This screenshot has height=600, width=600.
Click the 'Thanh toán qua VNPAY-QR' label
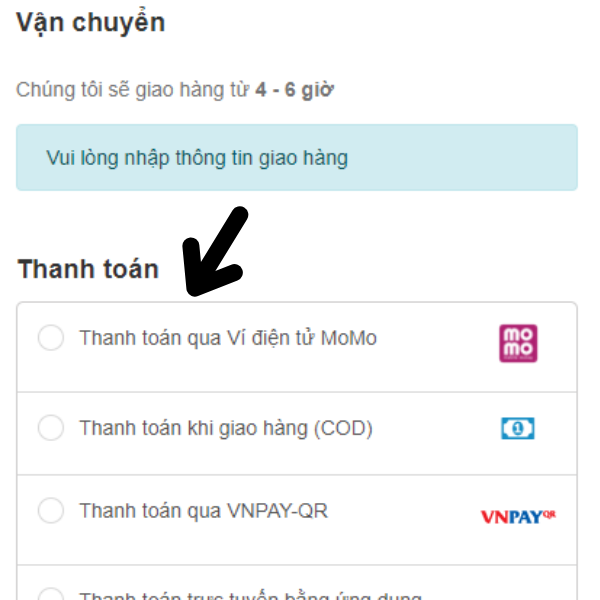(x=203, y=511)
